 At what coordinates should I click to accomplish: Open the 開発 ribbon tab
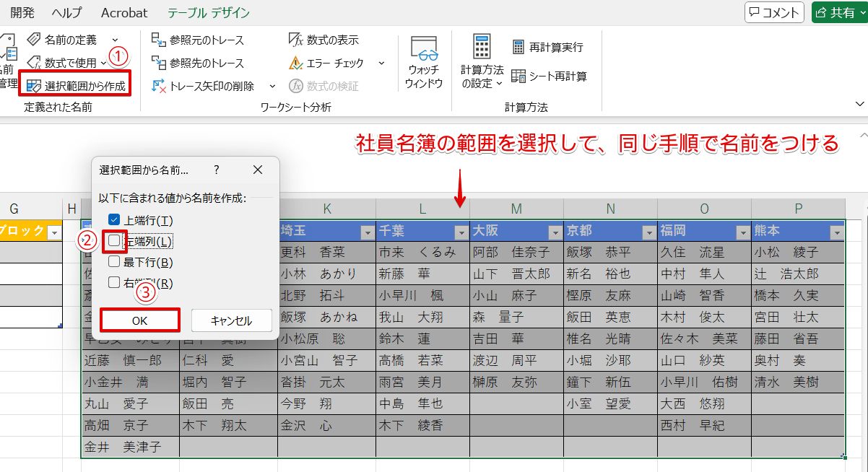pos(22,12)
